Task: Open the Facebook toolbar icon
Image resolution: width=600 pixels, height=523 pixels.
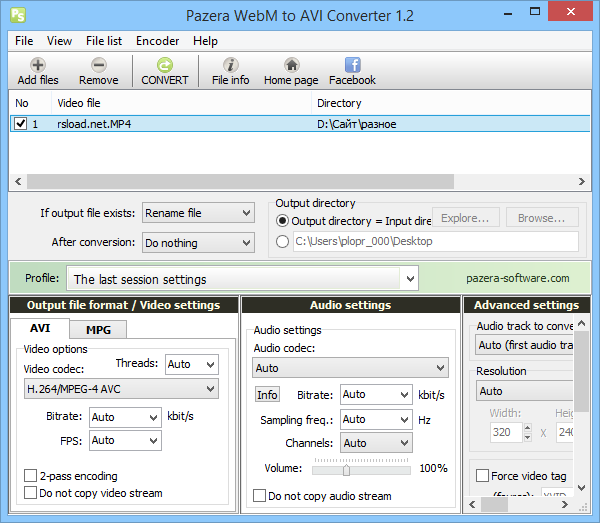Action: [x=352, y=65]
